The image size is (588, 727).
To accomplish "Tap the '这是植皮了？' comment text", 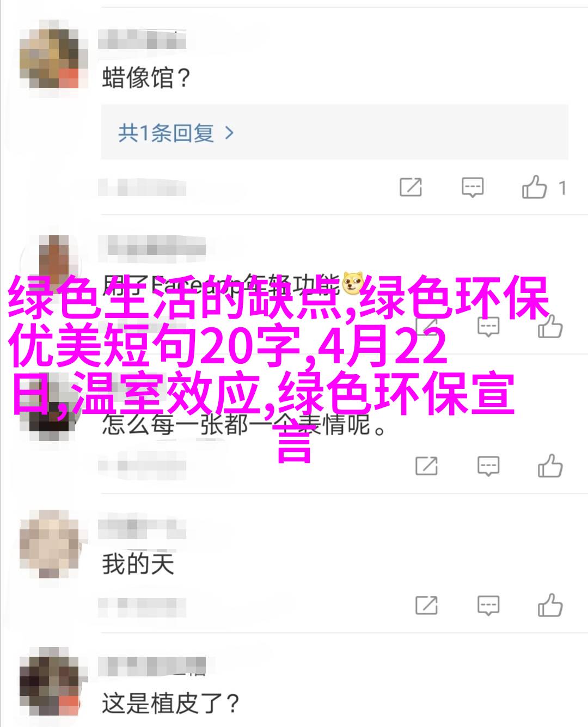I will (171, 704).
